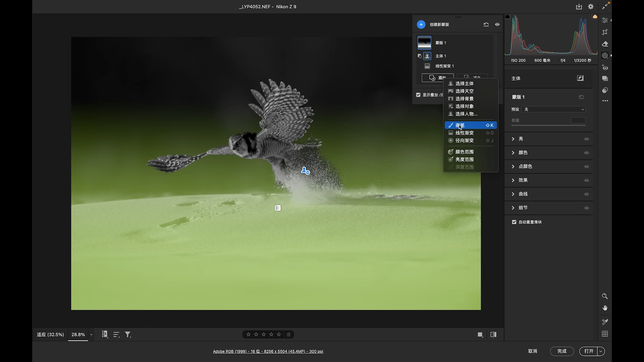Viewport: 644px width, 362px height.
Task: Toggle the filmstrip panel icon
Action: tap(105, 335)
